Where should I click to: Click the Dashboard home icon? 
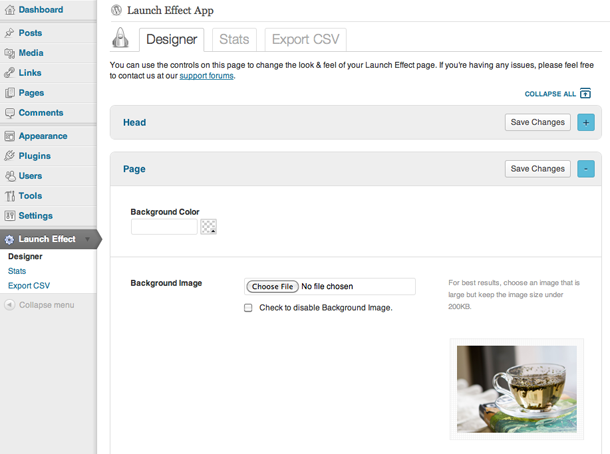coord(10,10)
